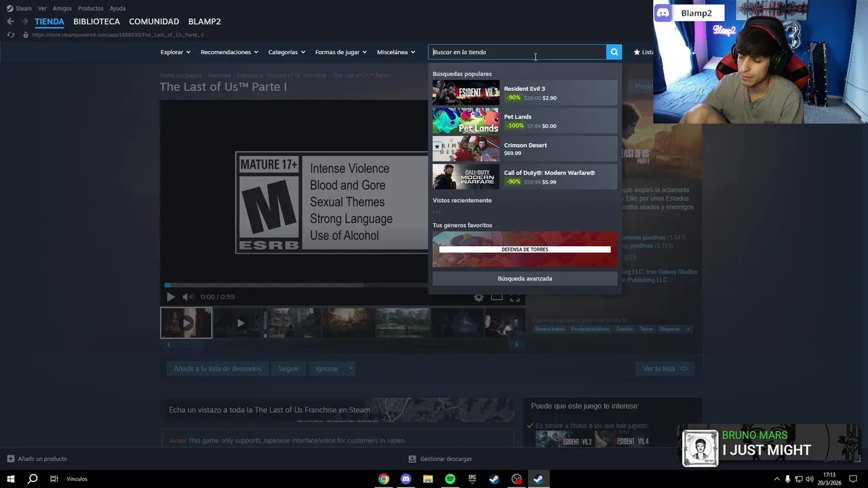Select the second video thumbnail
Image resolution: width=868 pixels, height=488 pixels.
pyautogui.click(x=240, y=323)
